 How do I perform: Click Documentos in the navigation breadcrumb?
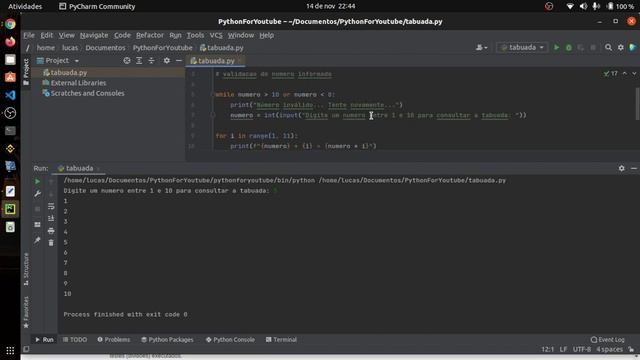[x=105, y=48]
